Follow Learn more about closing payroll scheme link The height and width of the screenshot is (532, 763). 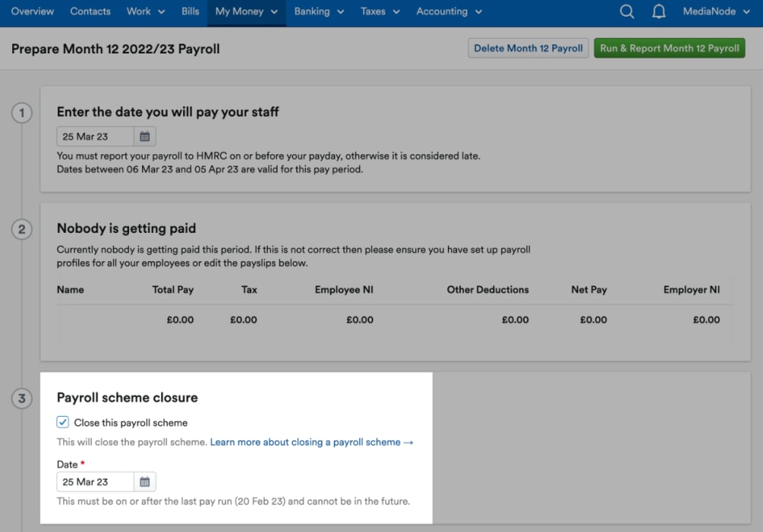pyautogui.click(x=311, y=442)
